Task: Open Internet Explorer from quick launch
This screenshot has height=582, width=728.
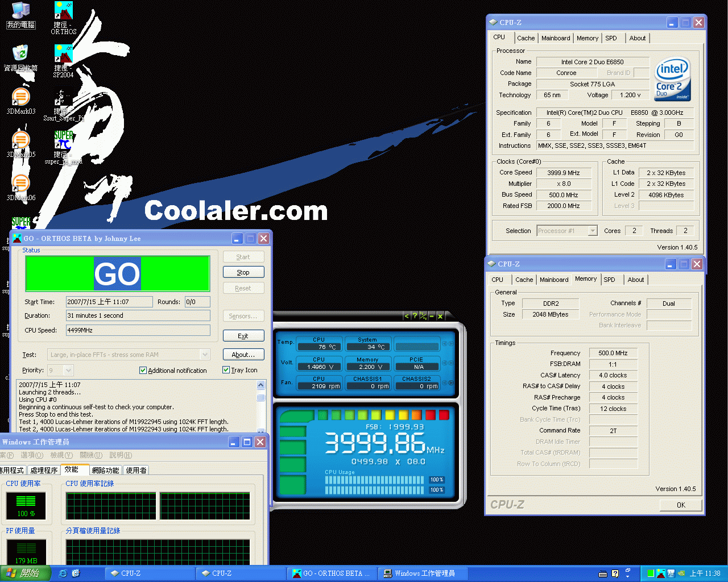Action: 63,573
